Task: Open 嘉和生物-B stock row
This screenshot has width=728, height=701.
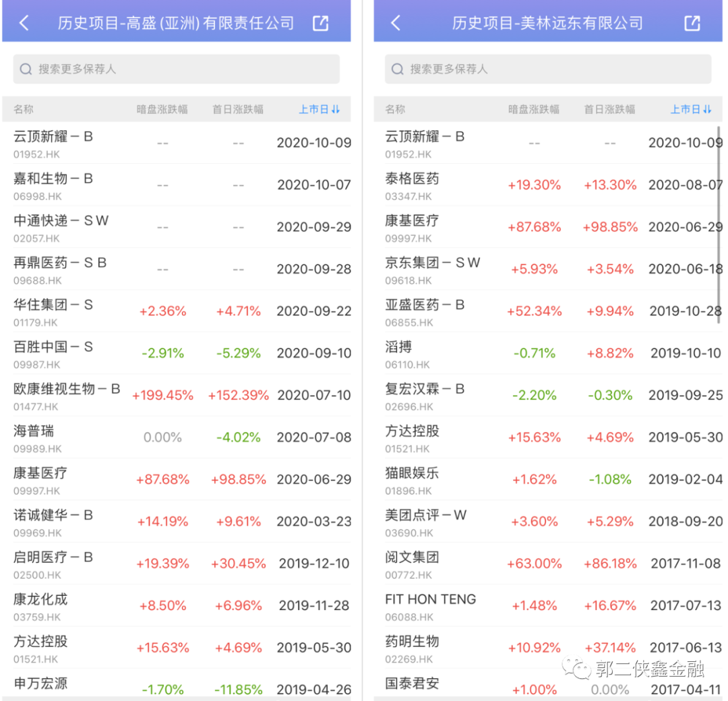Action: coord(177,185)
